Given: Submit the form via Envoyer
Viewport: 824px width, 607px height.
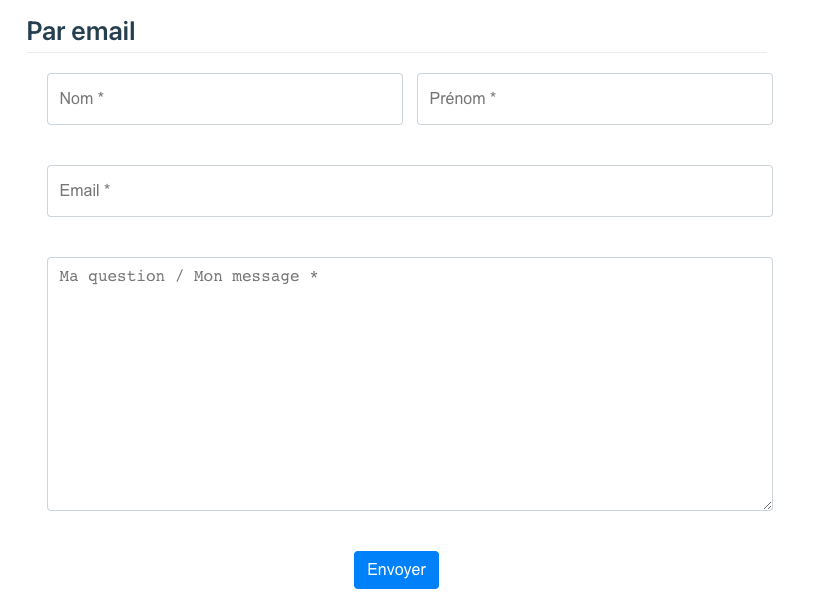Looking at the screenshot, I should pyautogui.click(x=396, y=569).
